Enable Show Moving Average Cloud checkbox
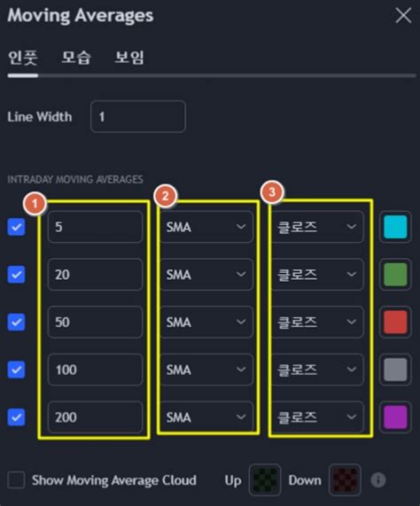 pos(16,480)
